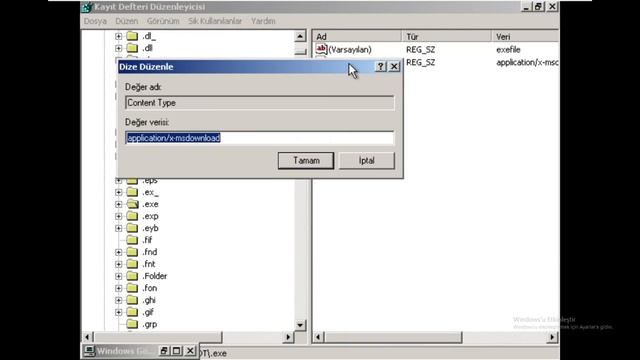Viewport: 640px width, 360px height.
Task: Select the .dl_ folder icon
Action: pos(132,36)
